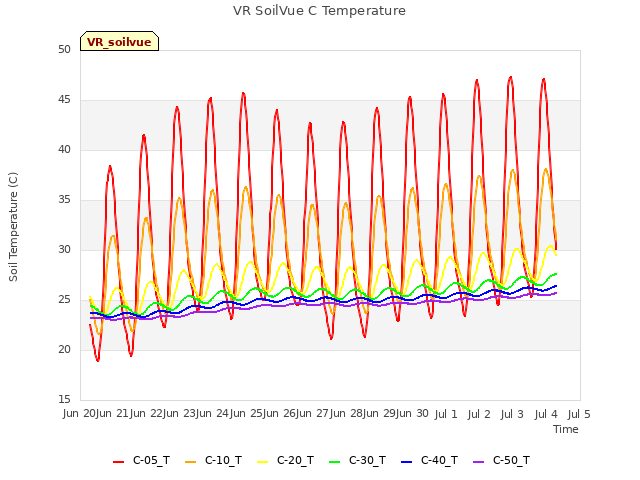Click the 45 y-axis tick label
The height and width of the screenshot is (480, 640).
pos(64,100)
